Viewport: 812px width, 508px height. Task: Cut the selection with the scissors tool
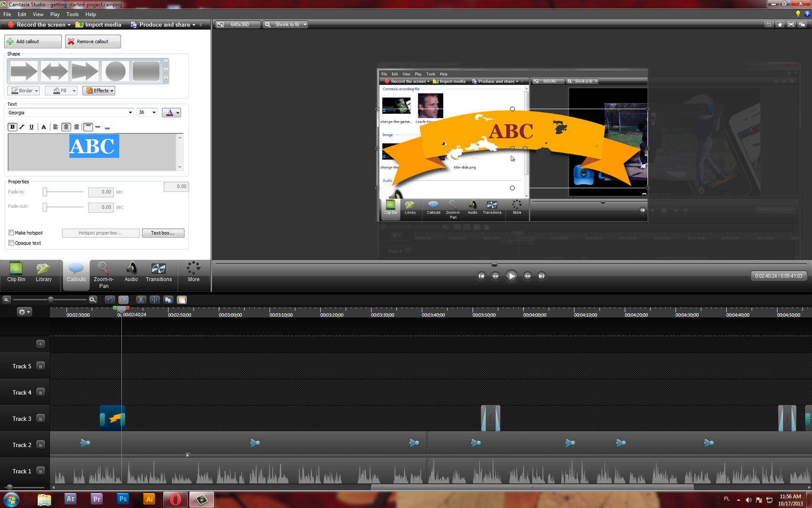141,300
